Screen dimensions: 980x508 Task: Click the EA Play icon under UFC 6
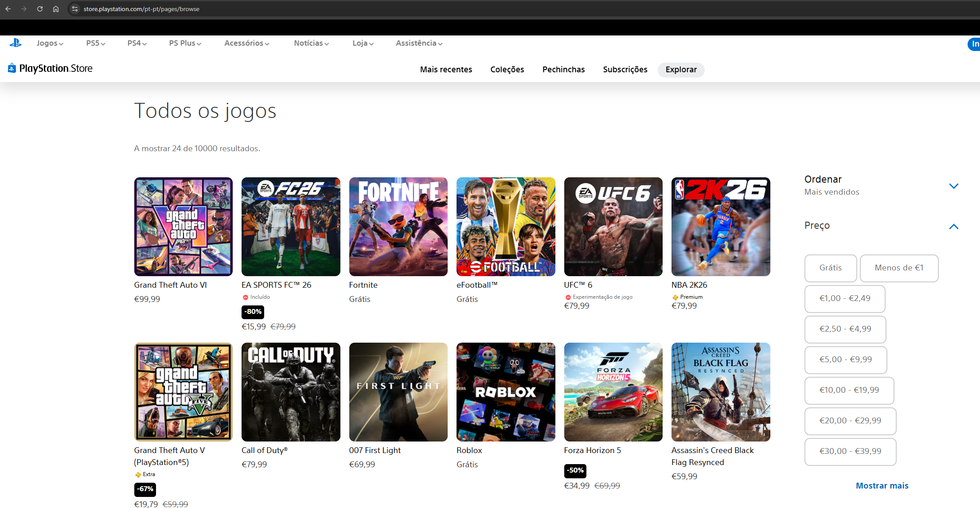pos(568,297)
